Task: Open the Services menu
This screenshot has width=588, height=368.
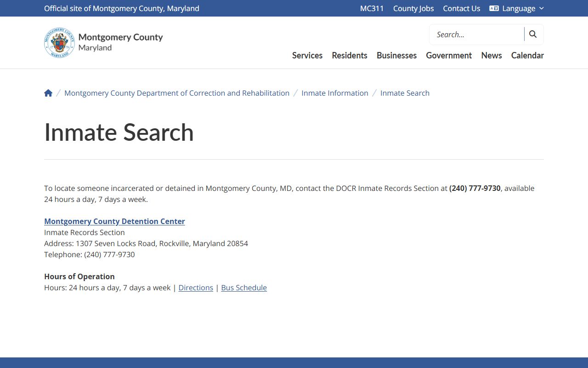Action: 307,55
